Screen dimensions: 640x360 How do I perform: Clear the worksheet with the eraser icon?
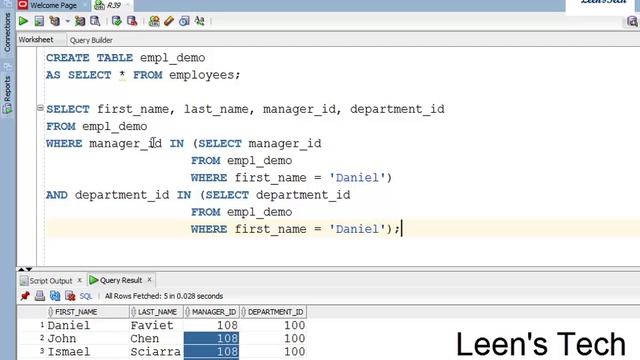[x=169, y=21]
